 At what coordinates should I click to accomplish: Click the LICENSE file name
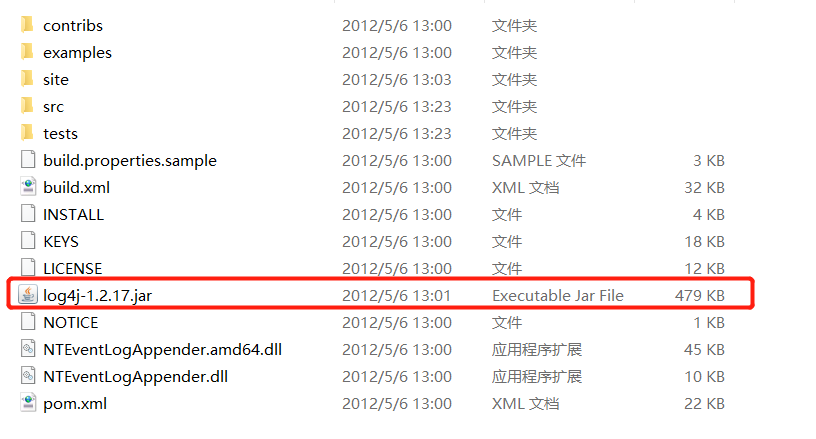click(73, 268)
